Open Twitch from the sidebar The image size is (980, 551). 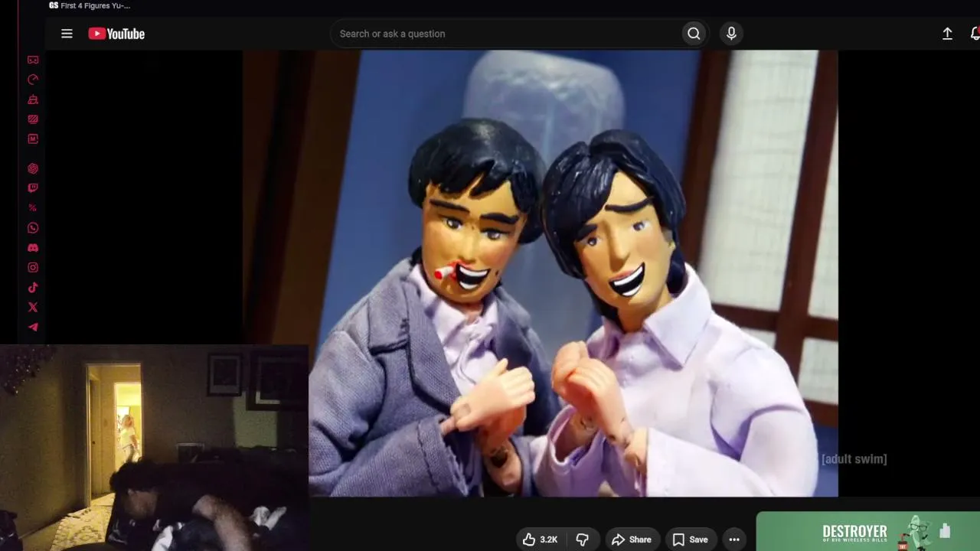pos(33,188)
